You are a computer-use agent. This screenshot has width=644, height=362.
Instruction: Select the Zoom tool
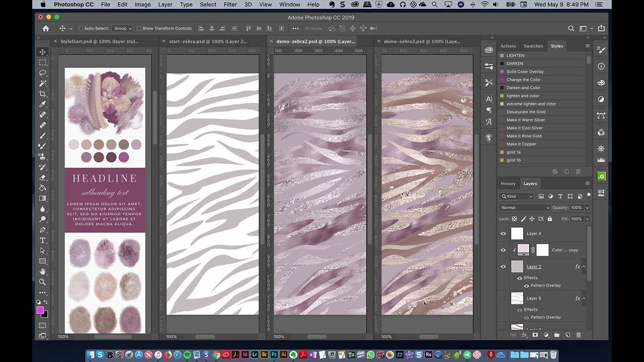[x=43, y=282]
